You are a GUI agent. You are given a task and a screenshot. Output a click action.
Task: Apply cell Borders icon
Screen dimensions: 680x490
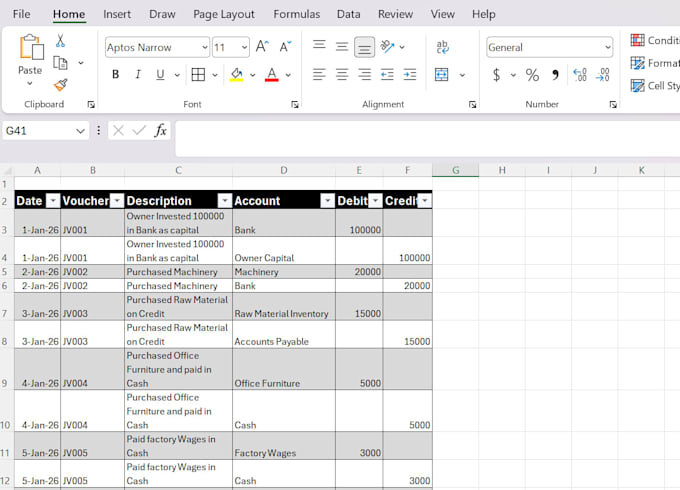point(198,75)
